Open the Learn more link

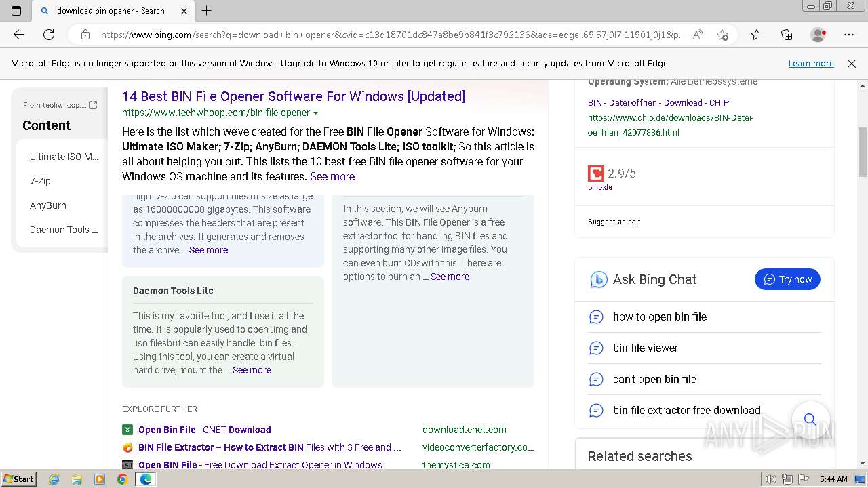[811, 64]
